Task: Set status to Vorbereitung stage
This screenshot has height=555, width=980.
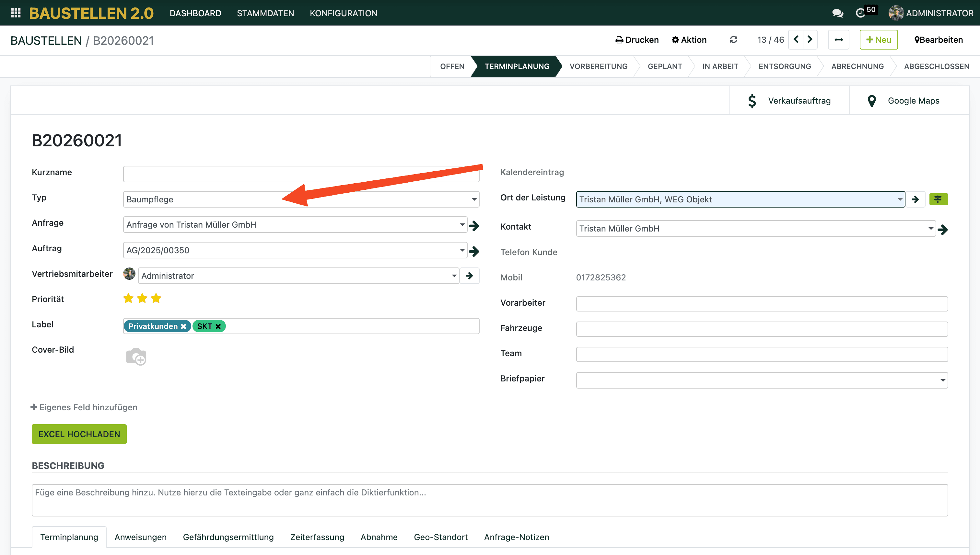Action: click(598, 66)
